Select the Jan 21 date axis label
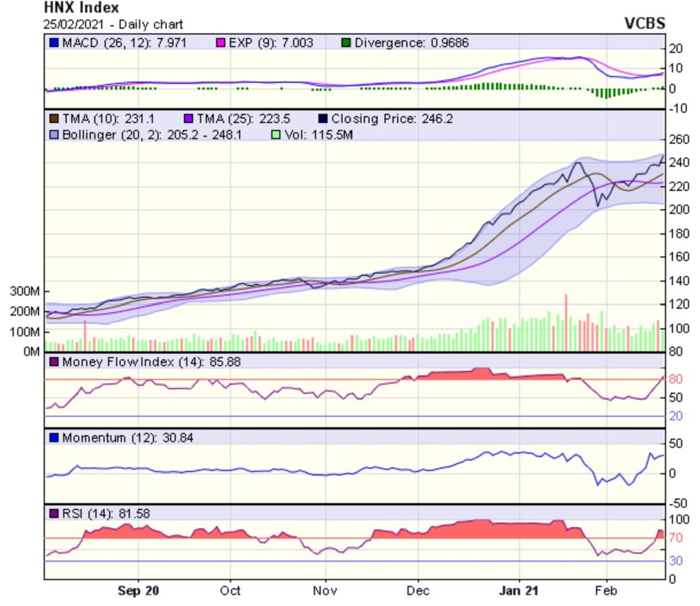This screenshot has width=700, height=606. [x=519, y=591]
